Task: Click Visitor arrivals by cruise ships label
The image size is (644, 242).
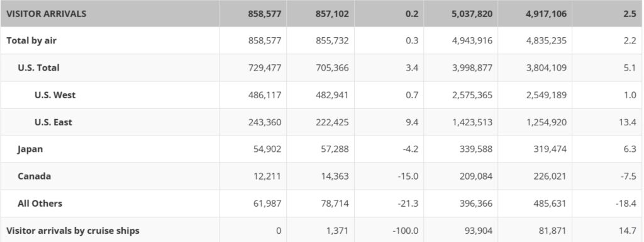Action: point(73,231)
